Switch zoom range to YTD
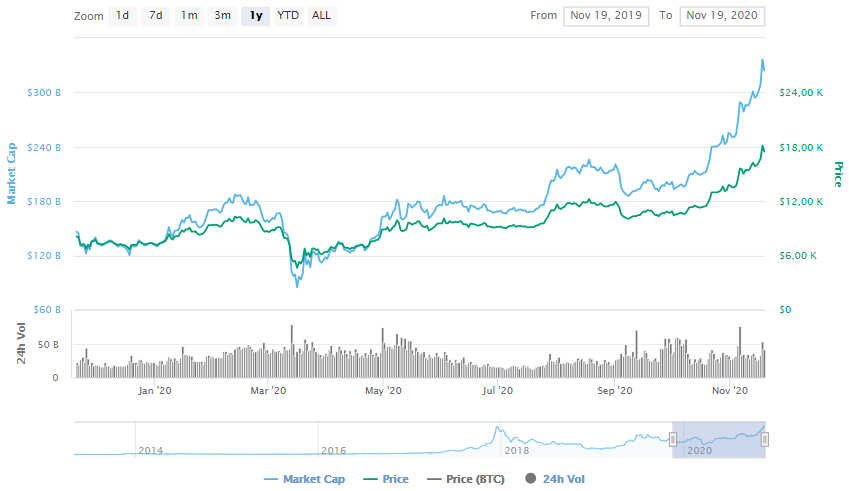This screenshot has height=491, width=849. pos(288,16)
